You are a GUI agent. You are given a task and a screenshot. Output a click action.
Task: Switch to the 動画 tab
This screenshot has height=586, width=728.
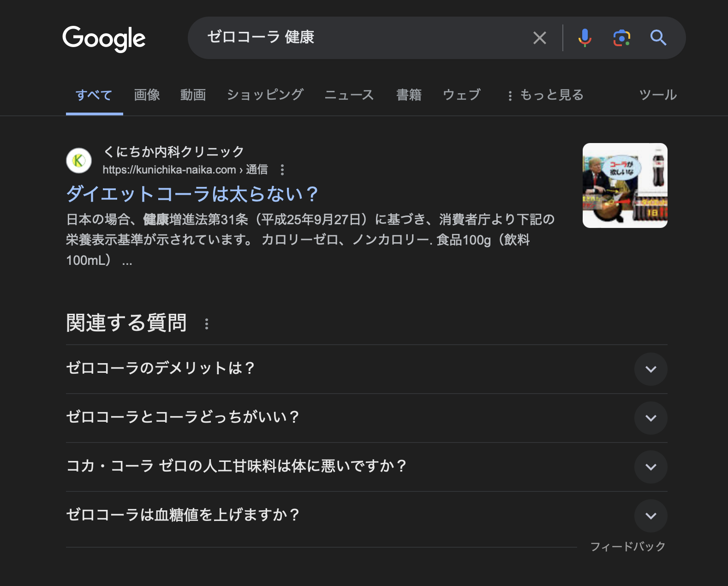pyautogui.click(x=193, y=95)
